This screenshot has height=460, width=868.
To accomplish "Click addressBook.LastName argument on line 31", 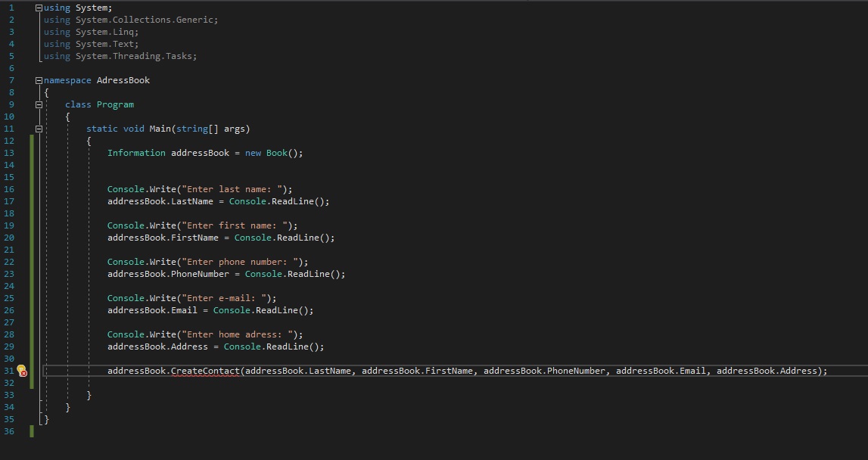I will click(298, 371).
